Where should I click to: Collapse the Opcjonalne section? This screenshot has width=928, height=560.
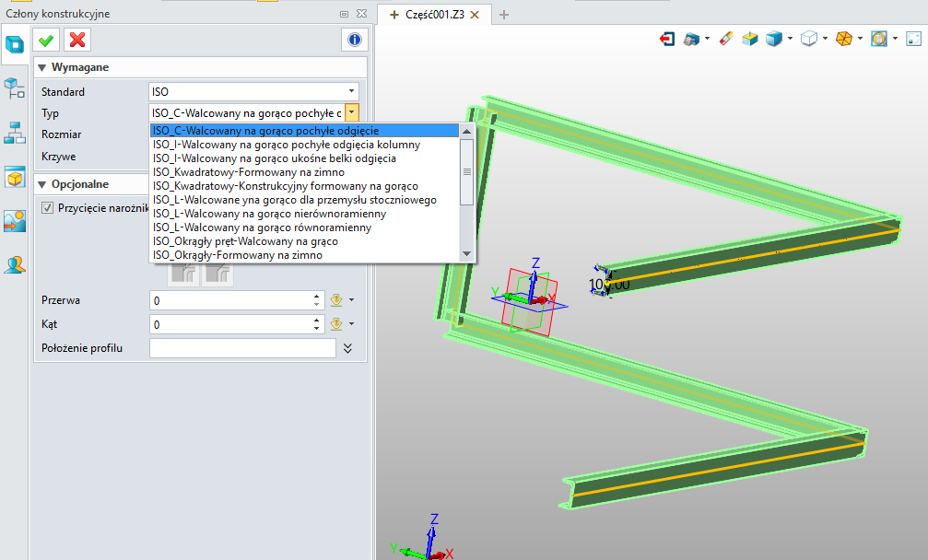tap(42, 184)
